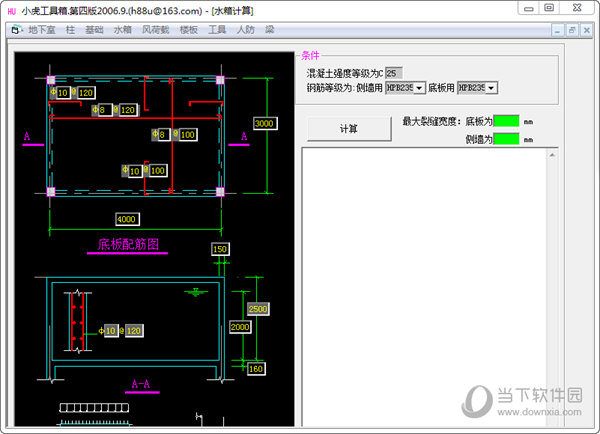Viewport: 600px width, 434px height.
Task: Click the 底板为 crack width green field
Action: 506,121
